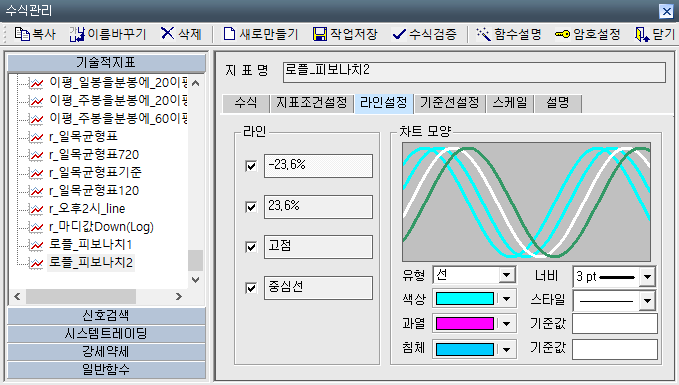This screenshot has width=679, height=385.
Task: Click chart icon beside r_오후2시_line
Action: 37,209
